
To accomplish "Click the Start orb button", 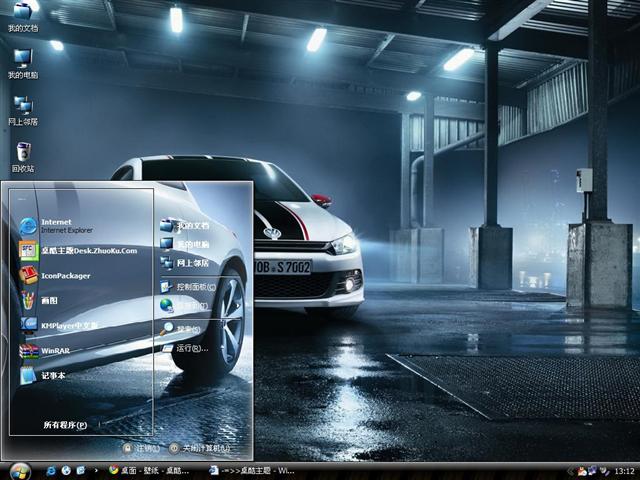I will pos(19,470).
